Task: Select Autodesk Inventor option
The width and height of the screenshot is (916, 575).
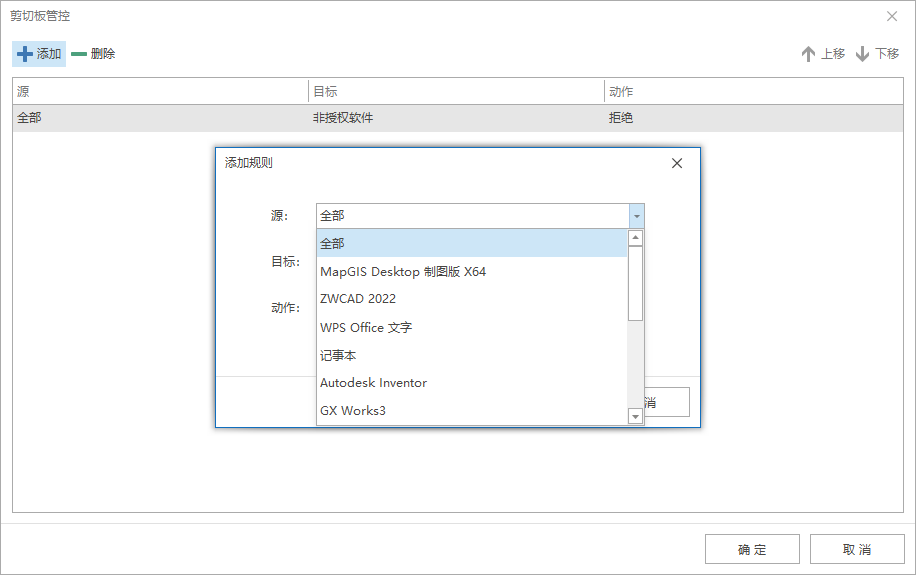Action: pyautogui.click(x=472, y=383)
